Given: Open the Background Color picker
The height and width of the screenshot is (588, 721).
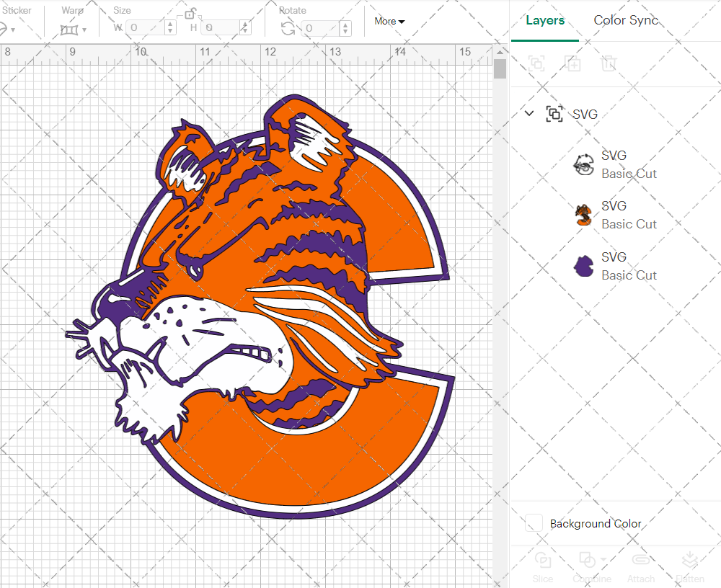Looking at the screenshot, I should pos(534,524).
